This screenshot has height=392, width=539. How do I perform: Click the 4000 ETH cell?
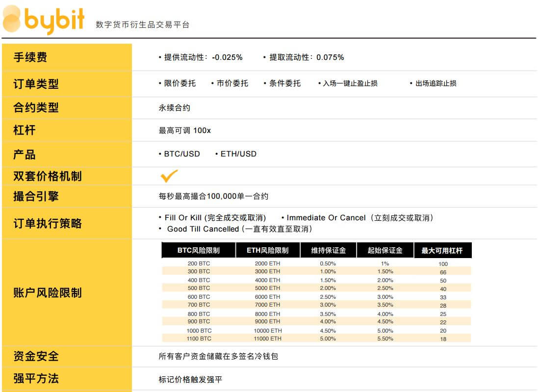tap(267, 280)
